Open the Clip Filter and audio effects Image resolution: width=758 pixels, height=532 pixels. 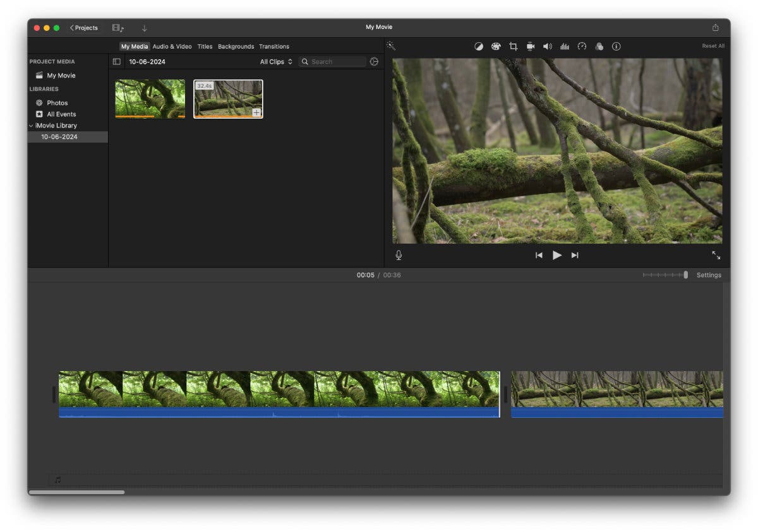click(x=599, y=46)
